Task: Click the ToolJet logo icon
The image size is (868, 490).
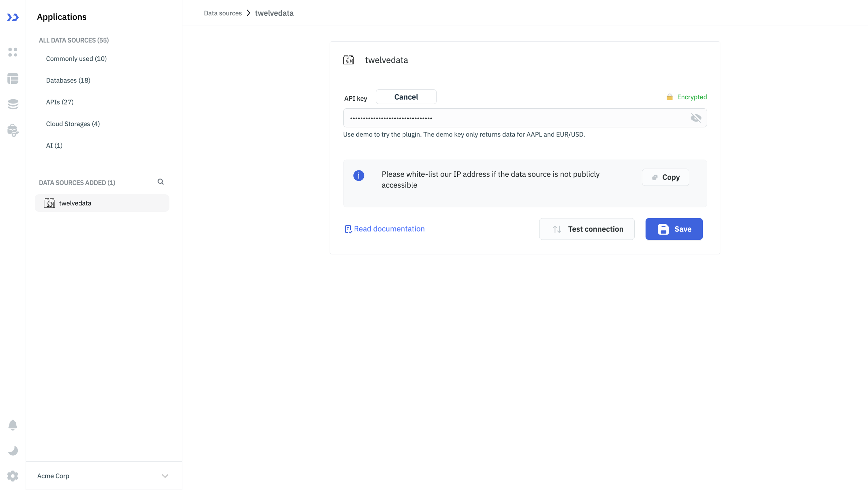Action: pos(13,17)
